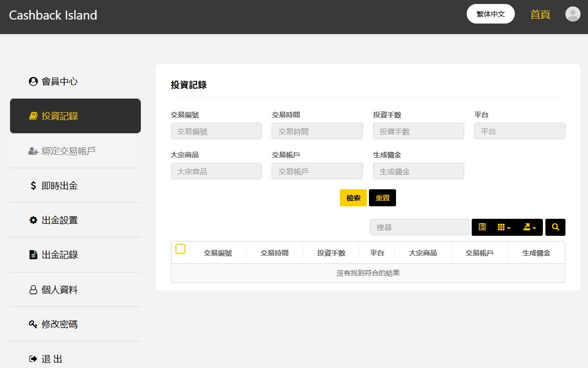Screen dimensions: 588x368
Task: Open the columns grid dropdown
Action: (x=504, y=227)
